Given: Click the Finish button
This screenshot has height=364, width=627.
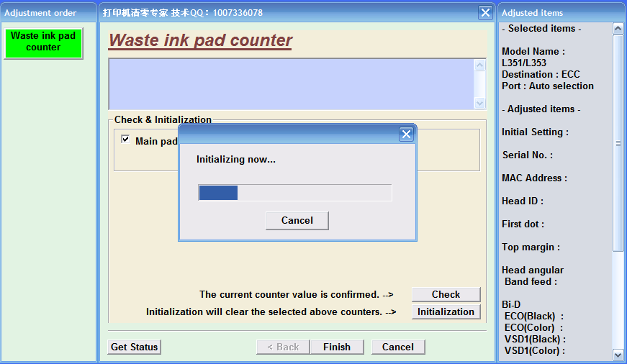Looking at the screenshot, I should (x=336, y=347).
